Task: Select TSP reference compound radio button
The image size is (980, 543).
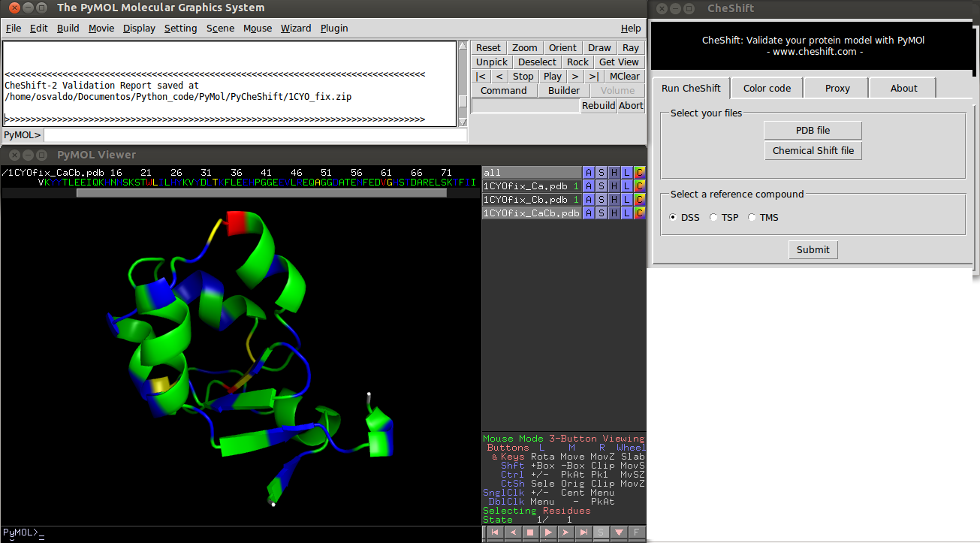Action: tap(713, 218)
